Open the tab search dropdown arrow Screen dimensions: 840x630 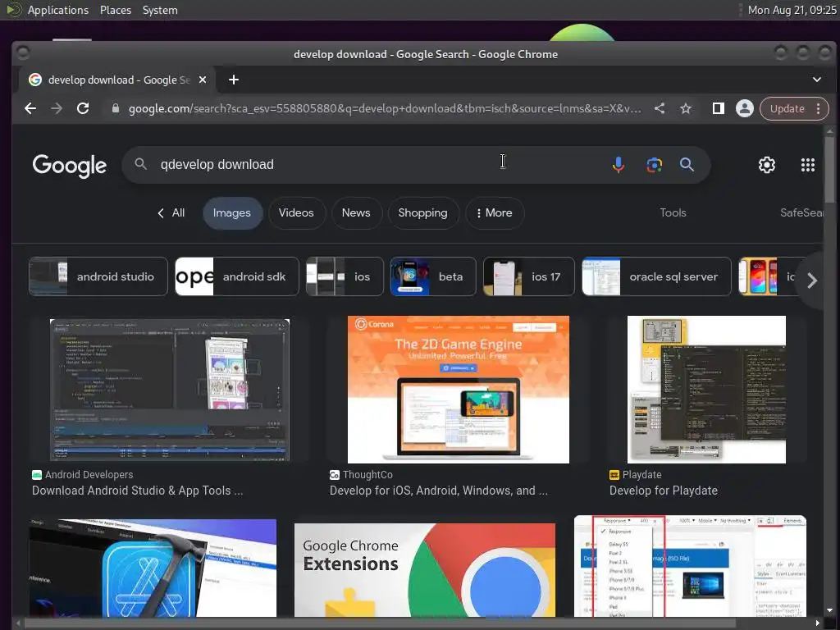(816, 80)
